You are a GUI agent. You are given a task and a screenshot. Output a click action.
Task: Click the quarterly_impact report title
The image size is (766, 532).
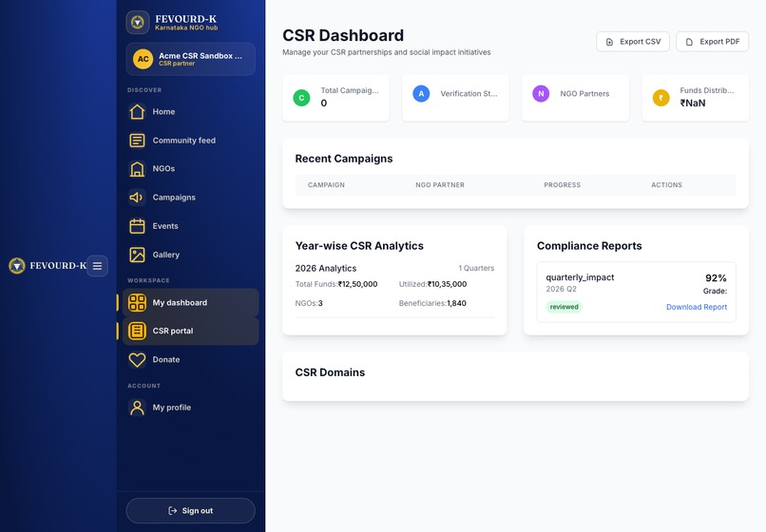(x=580, y=277)
